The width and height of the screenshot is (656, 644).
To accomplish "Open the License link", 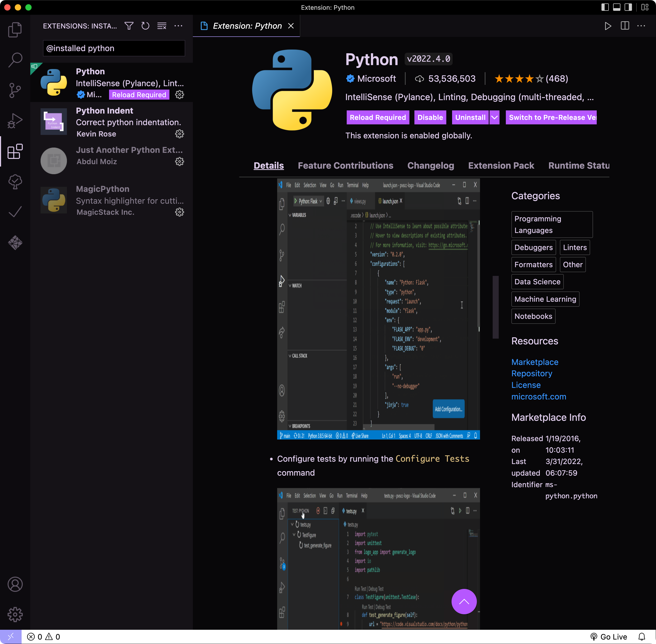I will (526, 385).
